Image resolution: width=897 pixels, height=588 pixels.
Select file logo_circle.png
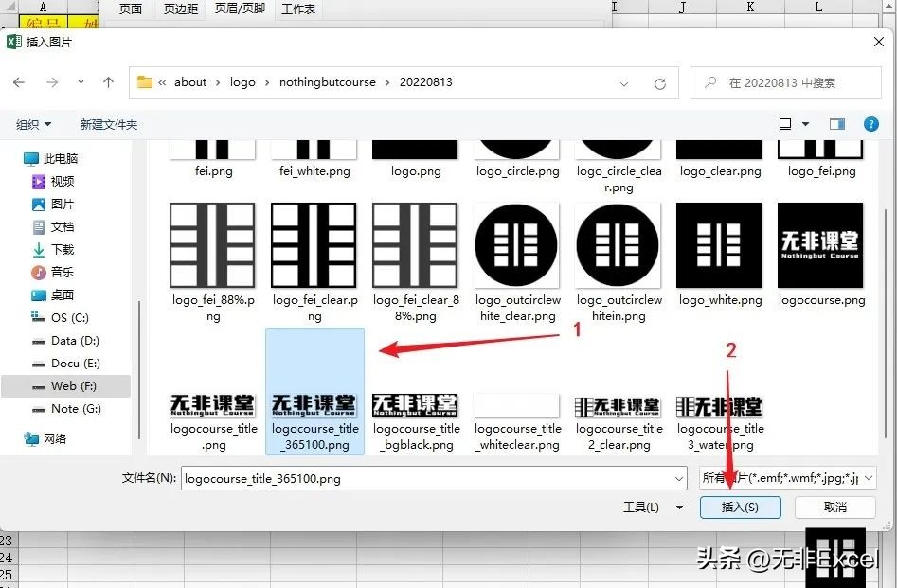point(517,160)
